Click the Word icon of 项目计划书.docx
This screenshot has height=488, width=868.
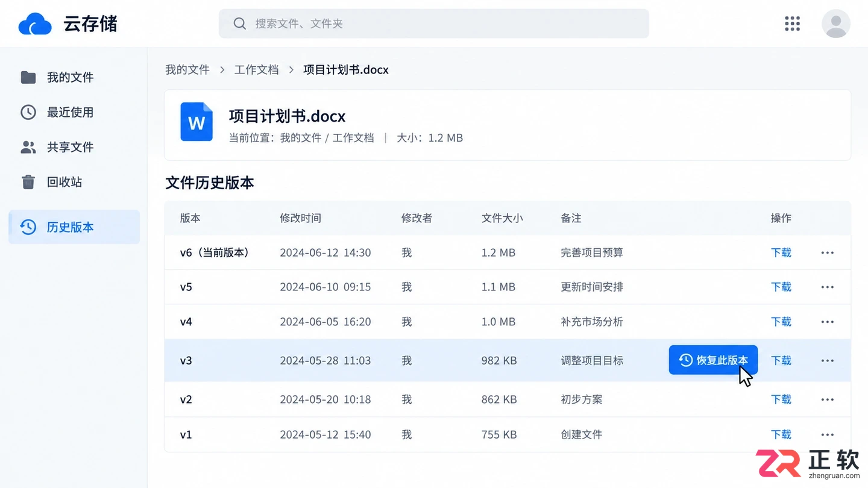(x=197, y=122)
